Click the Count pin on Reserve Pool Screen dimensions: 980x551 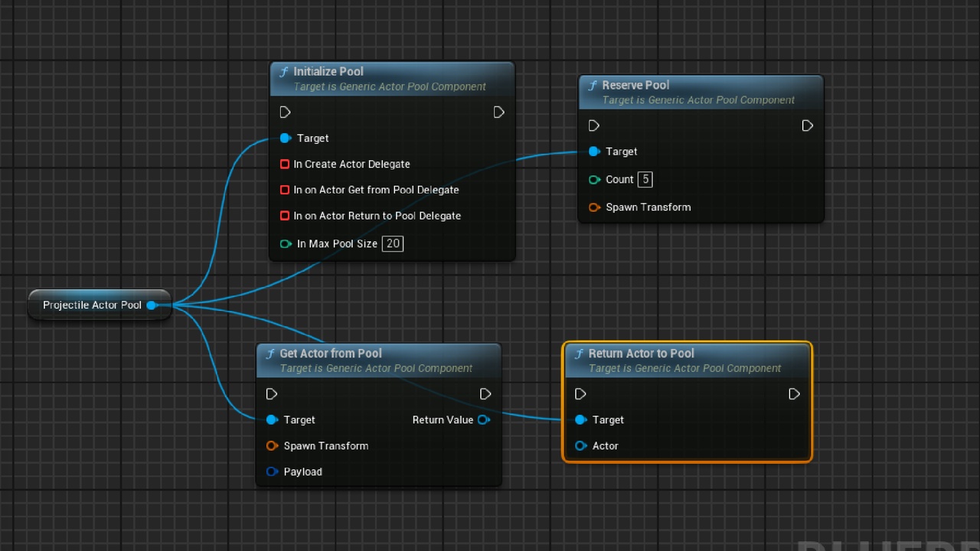pos(594,180)
